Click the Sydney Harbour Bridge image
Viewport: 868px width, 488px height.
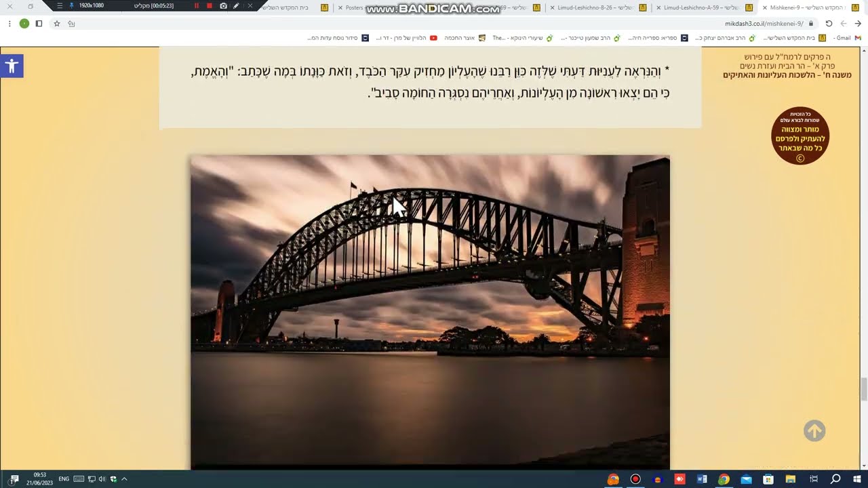[x=430, y=312]
